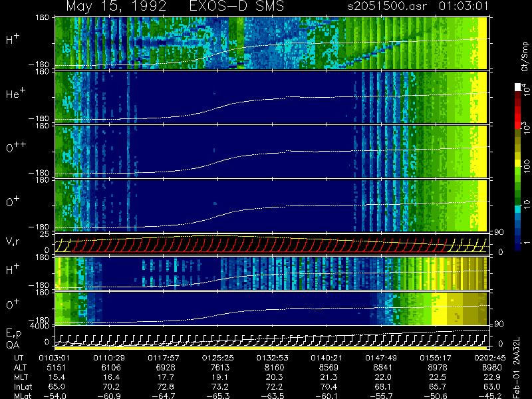Click altitude value "8160"
This screenshot has width=532, height=399.
pos(275,368)
